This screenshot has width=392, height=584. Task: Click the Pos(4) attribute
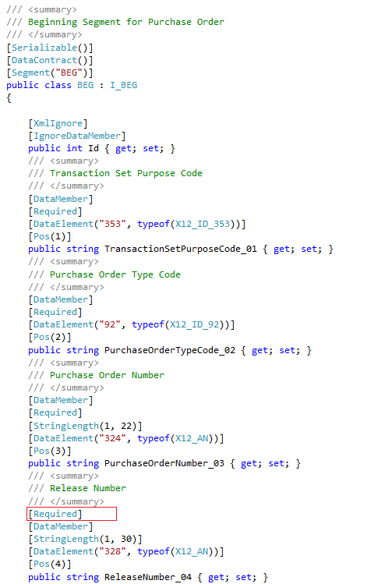click(50, 565)
